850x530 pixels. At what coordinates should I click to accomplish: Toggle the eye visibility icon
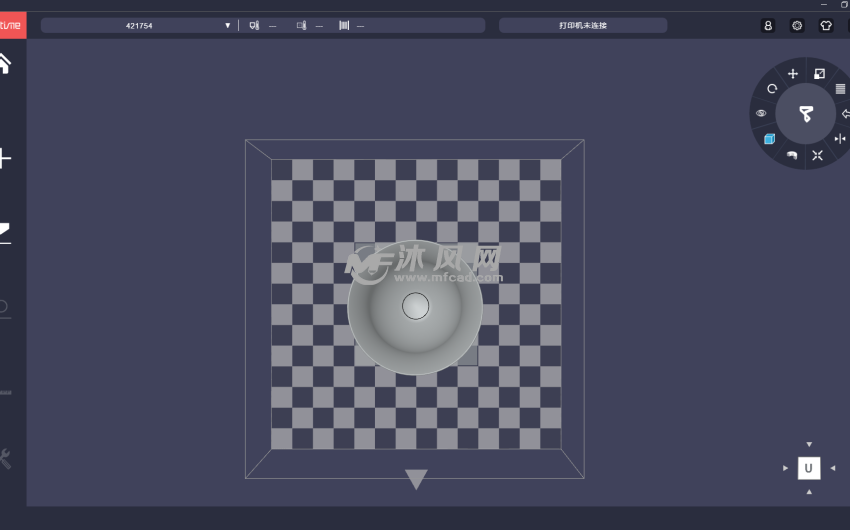click(x=761, y=114)
